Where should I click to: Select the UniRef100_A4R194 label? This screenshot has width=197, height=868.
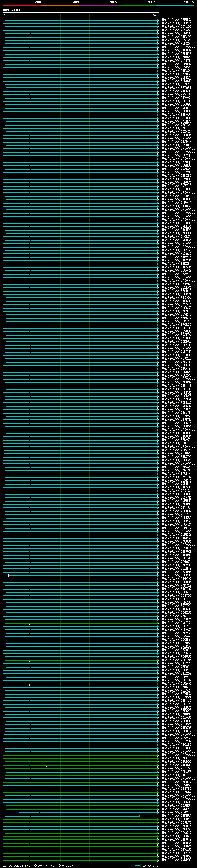point(177,71)
